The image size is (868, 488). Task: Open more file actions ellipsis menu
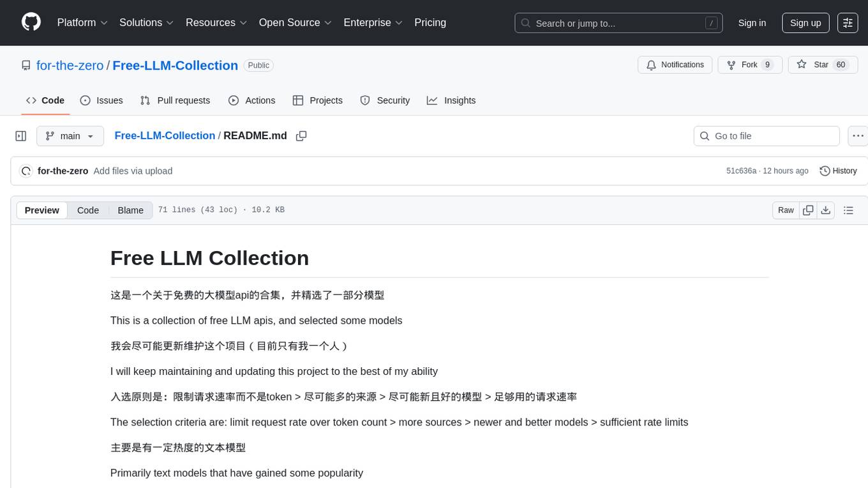point(858,136)
